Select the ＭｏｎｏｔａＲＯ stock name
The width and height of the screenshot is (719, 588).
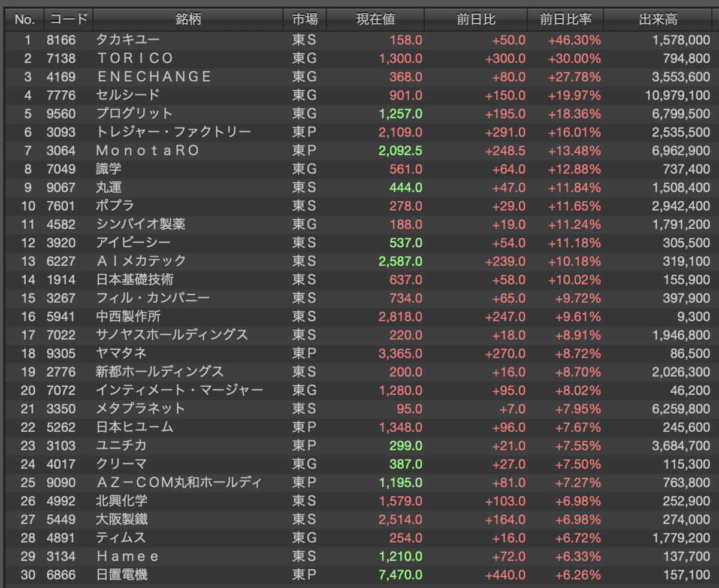click(147, 151)
